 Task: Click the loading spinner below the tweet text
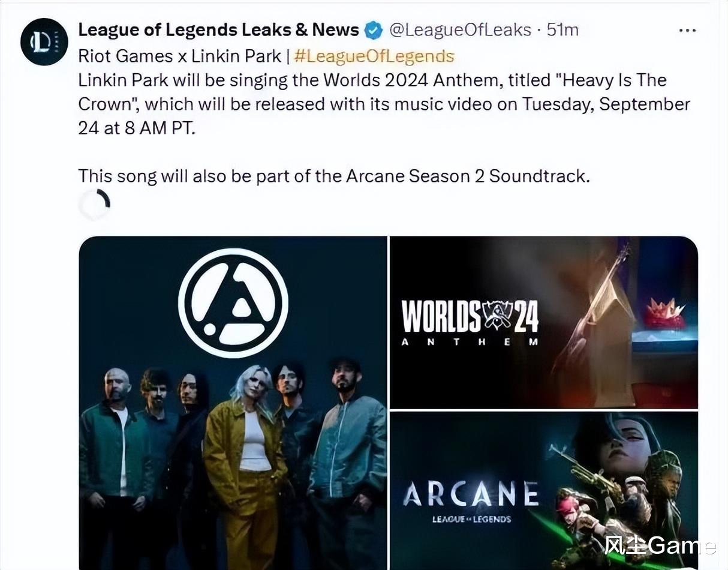click(x=95, y=205)
